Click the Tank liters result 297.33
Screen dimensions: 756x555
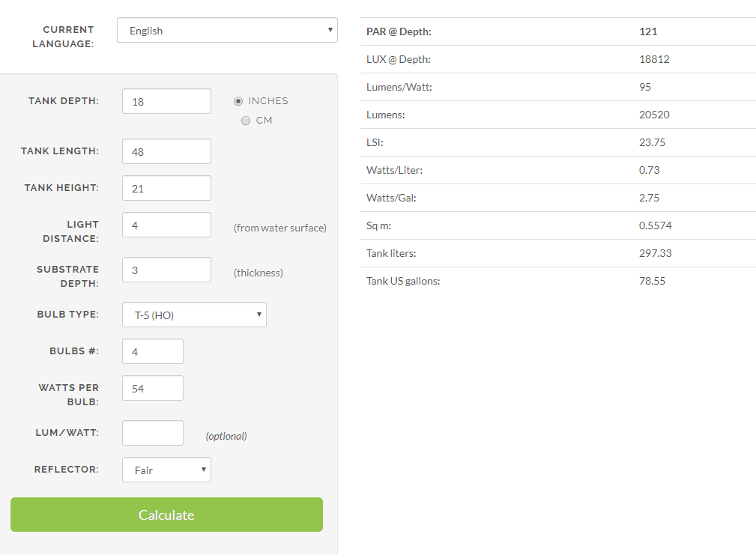point(655,253)
